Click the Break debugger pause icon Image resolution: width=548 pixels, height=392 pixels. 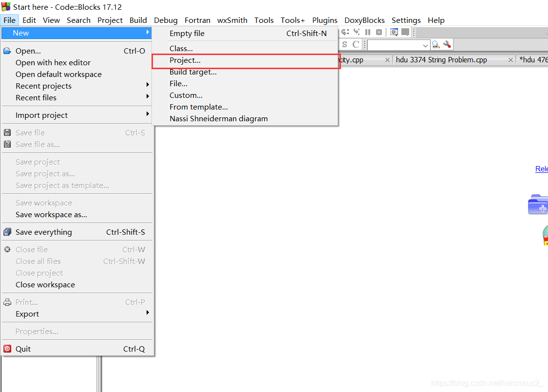pyautogui.click(x=368, y=32)
